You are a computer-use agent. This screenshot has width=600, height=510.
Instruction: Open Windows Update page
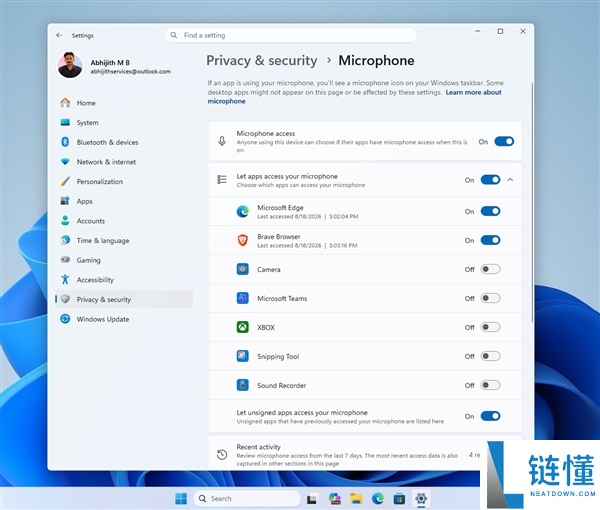tap(124, 319)
